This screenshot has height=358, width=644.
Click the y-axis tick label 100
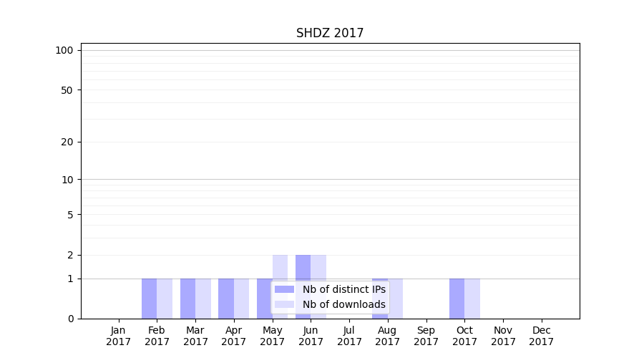tap(64, 50)
